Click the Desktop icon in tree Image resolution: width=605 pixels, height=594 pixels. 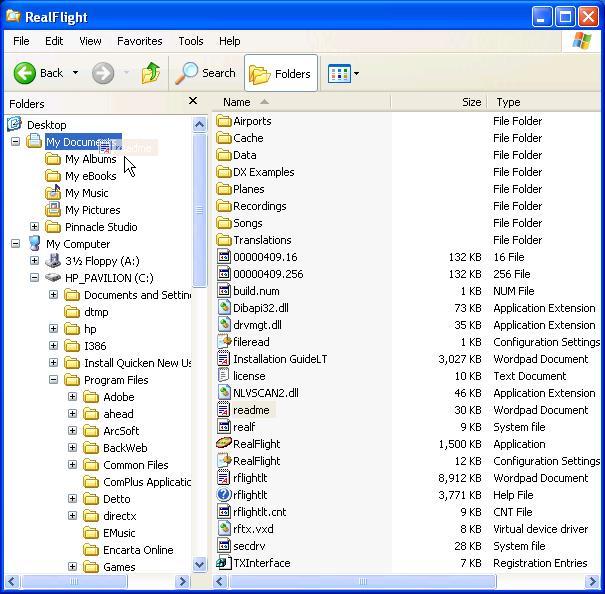[x=14, y=124]
